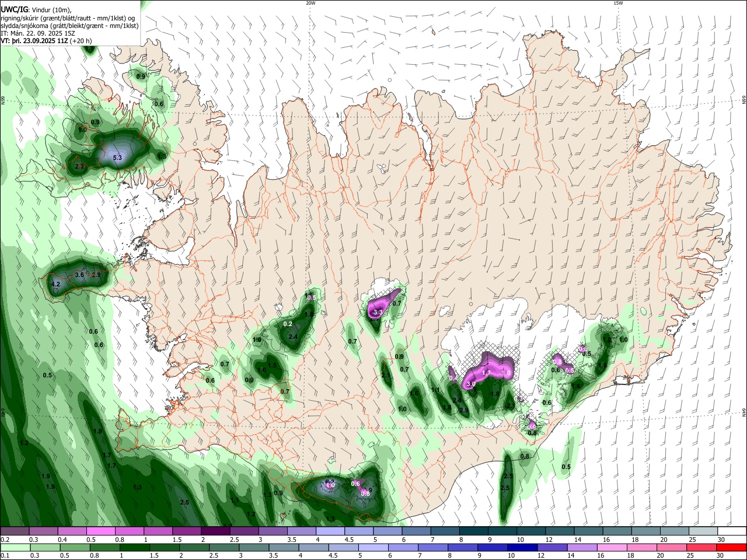This screenshot has height=560, width=747.
Task: Click the "0.2" white value above "2.4" on map
Action: coord(288,324)
